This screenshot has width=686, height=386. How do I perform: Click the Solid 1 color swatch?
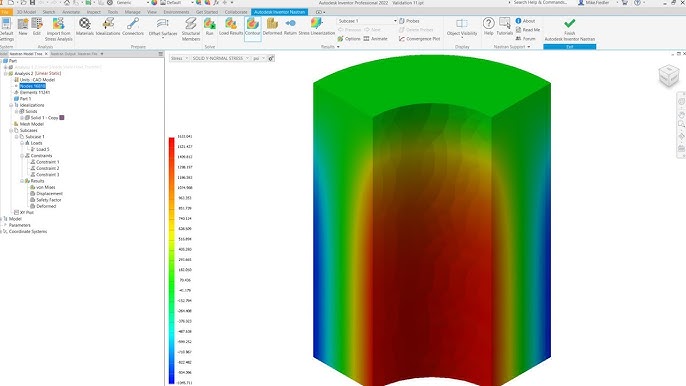pyautogui.click(x=62, y=118)
